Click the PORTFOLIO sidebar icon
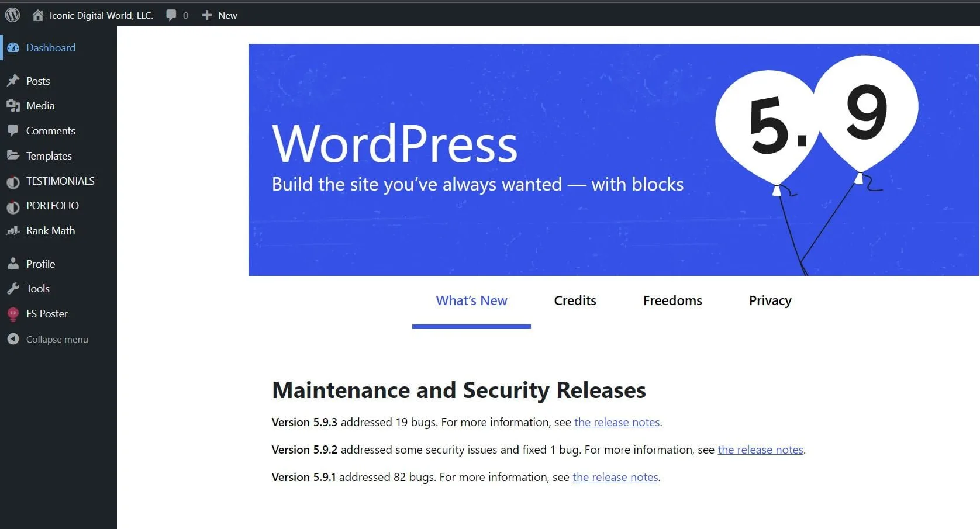Viewport: 980px width, 529px height. coord(13,206)
